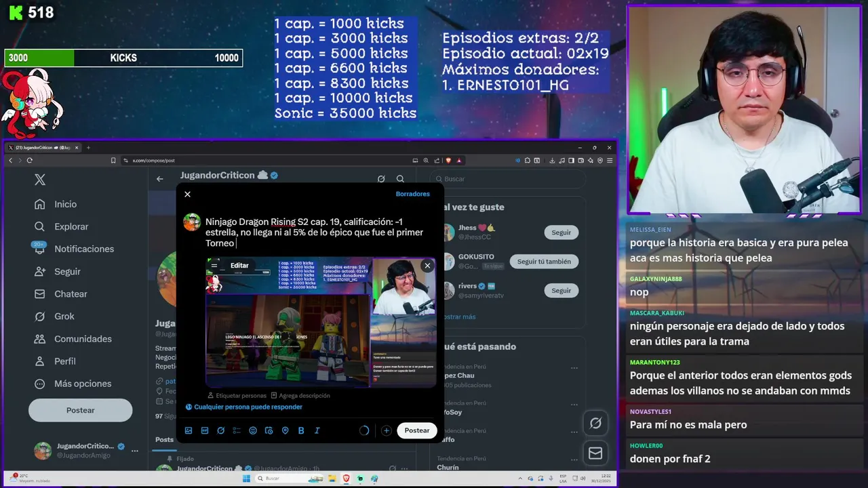The height and width of the screenshot is (488, 868).
Task: Select the Posts tab on the profile
Action: pos(164,440)
